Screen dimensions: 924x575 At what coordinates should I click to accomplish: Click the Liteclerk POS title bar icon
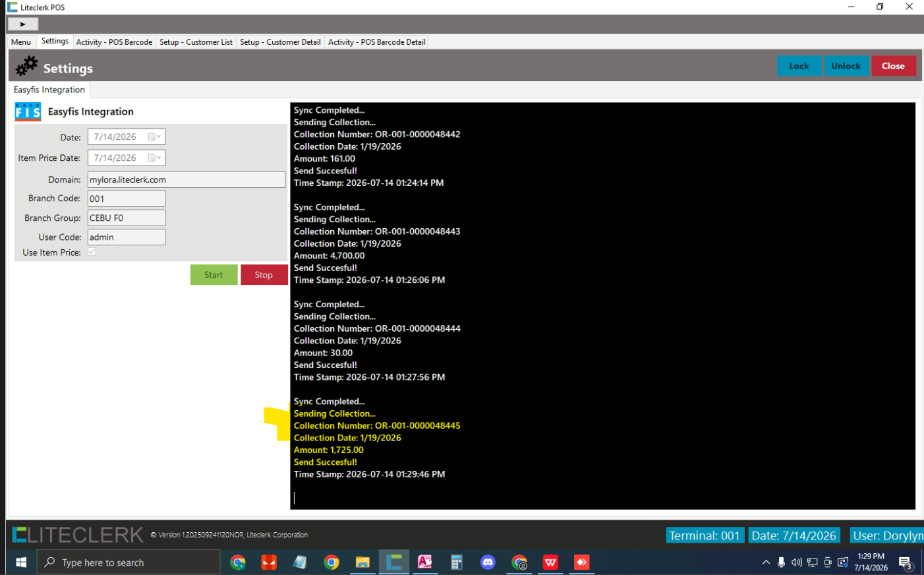(x=13, y=7)
